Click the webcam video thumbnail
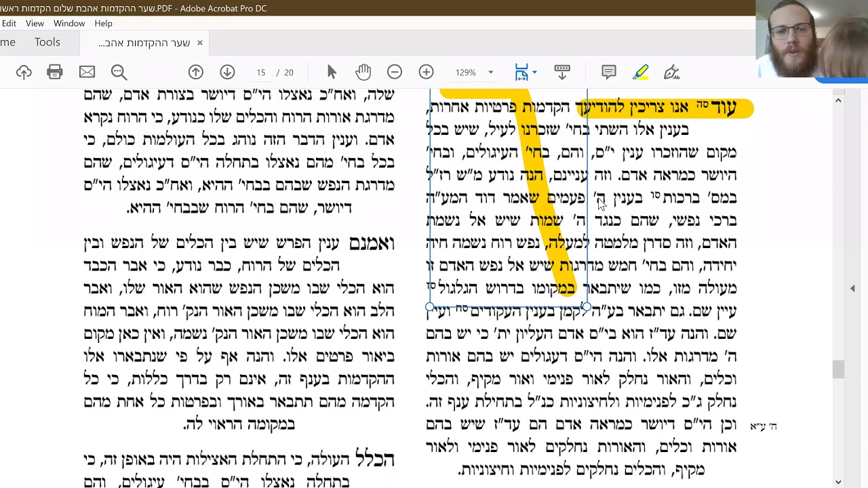 [812, 39]
